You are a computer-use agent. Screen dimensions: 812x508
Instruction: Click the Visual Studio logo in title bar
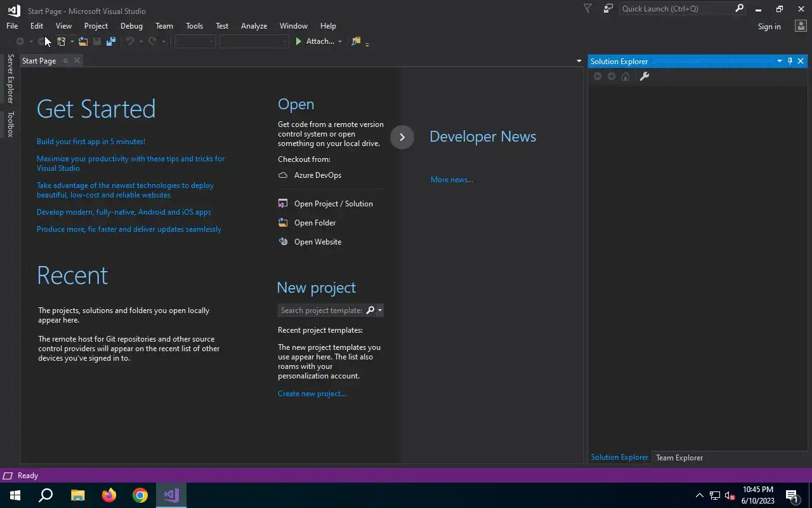point(13,10)
